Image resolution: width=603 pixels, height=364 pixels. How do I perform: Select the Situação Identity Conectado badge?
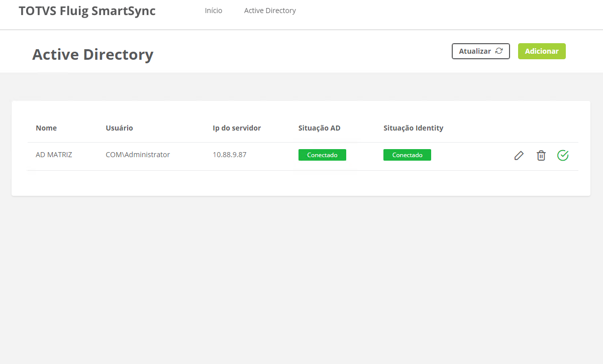point(407,155)
